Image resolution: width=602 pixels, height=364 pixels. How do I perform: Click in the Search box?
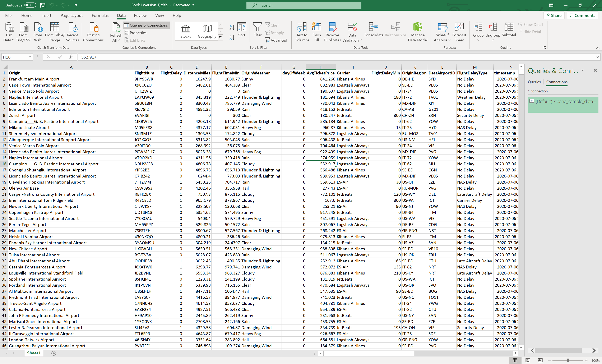tap(304, 5)
